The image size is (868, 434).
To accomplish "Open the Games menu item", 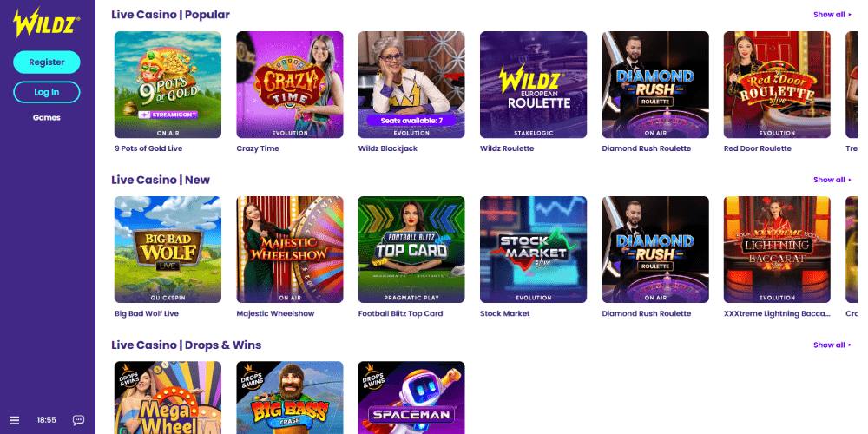I will [x=47, y=117].
